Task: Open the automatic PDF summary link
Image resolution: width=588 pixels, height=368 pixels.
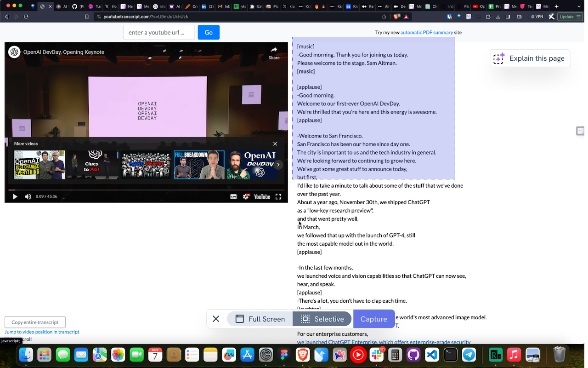Action: (426, 32)
